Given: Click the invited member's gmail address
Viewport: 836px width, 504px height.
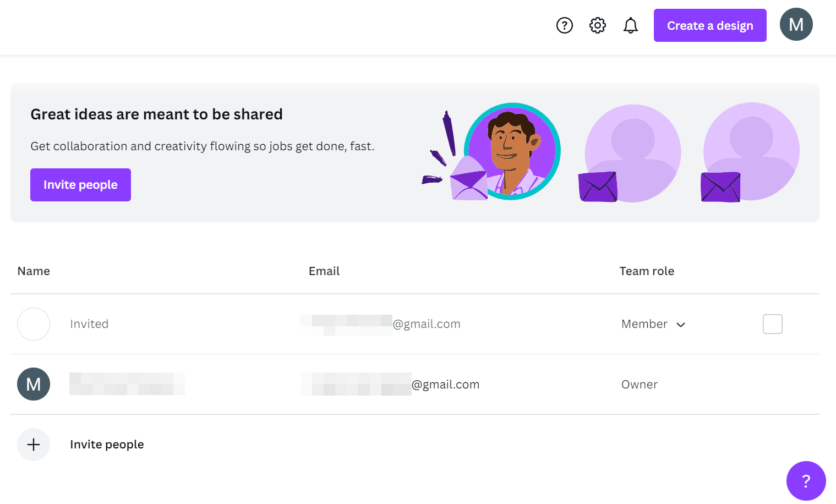Looking at the screenshot, I should tap(381, 324).
